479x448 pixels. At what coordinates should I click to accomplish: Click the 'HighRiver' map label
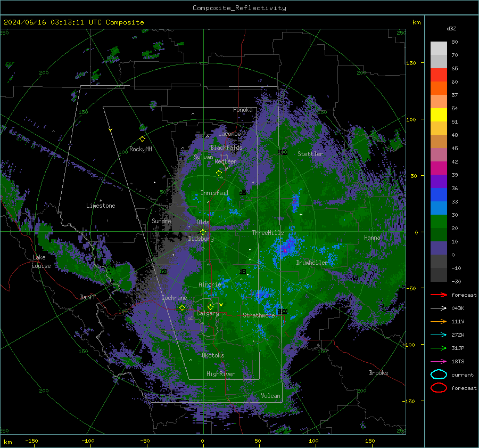[x=221, y=374]
